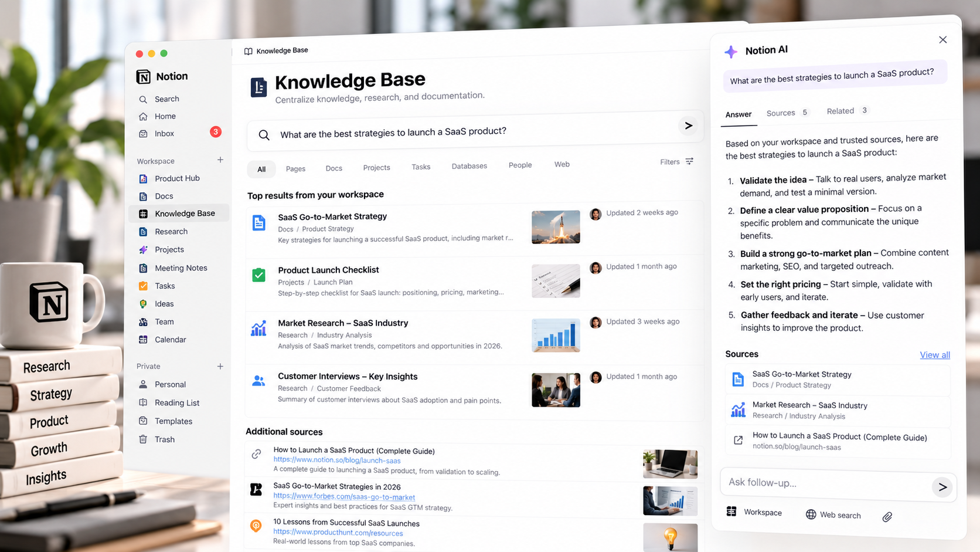This screenshot has width=980, height=552.
Task: Select the People filter tab
Action: pyautogui.click(x=520, y=165)
